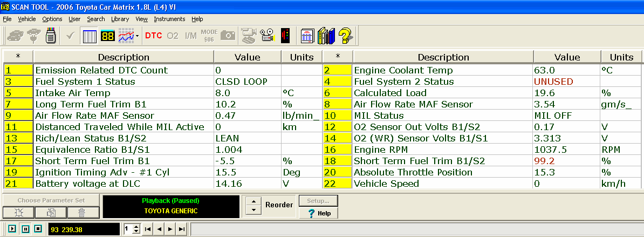The width and height of the screenshot is (644, 237).
Task: Decrease the frame step spinner value
Action: (137, 231)
